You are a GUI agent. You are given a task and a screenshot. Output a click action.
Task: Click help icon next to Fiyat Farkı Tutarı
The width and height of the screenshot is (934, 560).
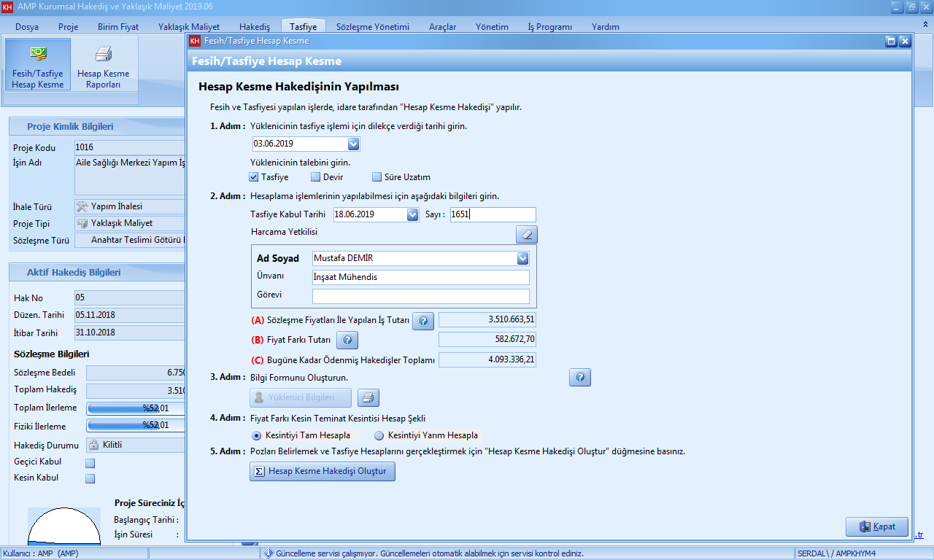347,340
